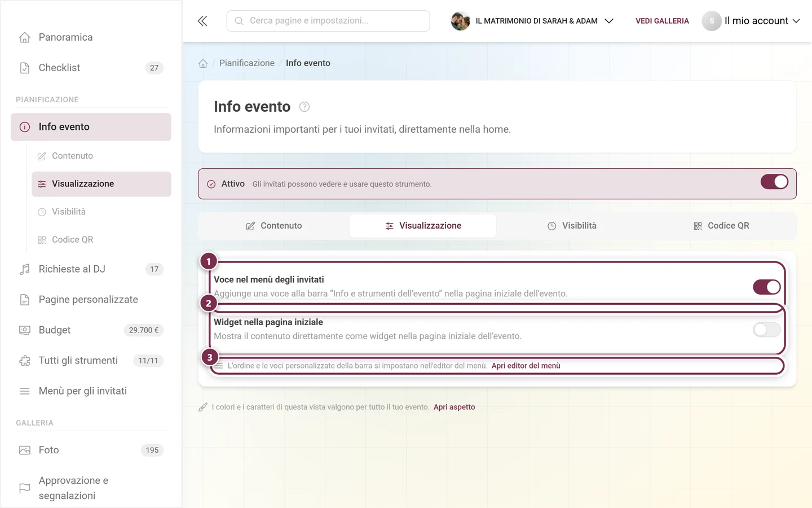Click the pencil icon beside Contenuto in sidebar
Image resolution: width=812 pixels, height=508 pixels.
pyautogui.click(x=42, y=156)
